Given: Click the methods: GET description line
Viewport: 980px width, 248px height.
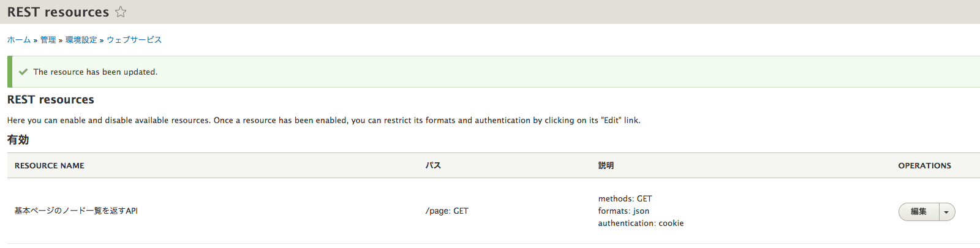Looking at the screenshot, I should 625,198.
